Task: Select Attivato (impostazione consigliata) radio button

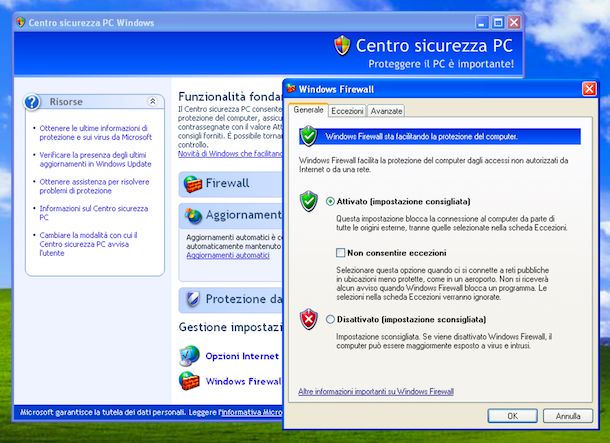Action: 330,201
